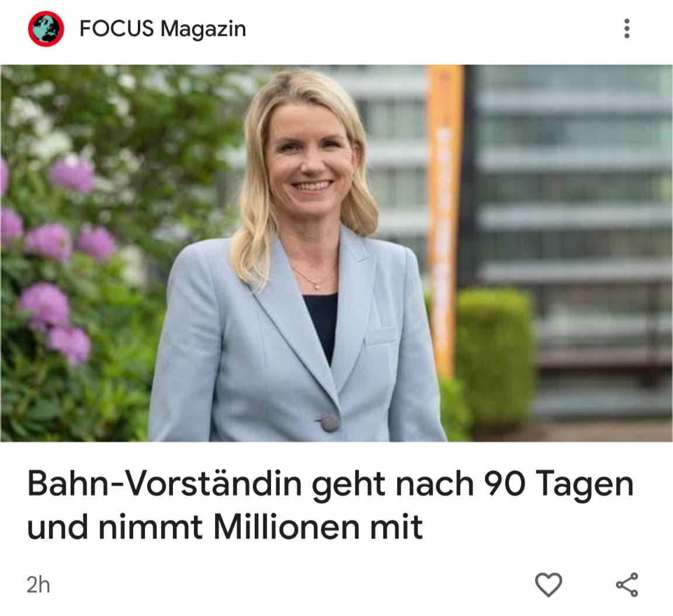Toggle the favorite heart for this story

pyautogui.click(x=549, y=584)
